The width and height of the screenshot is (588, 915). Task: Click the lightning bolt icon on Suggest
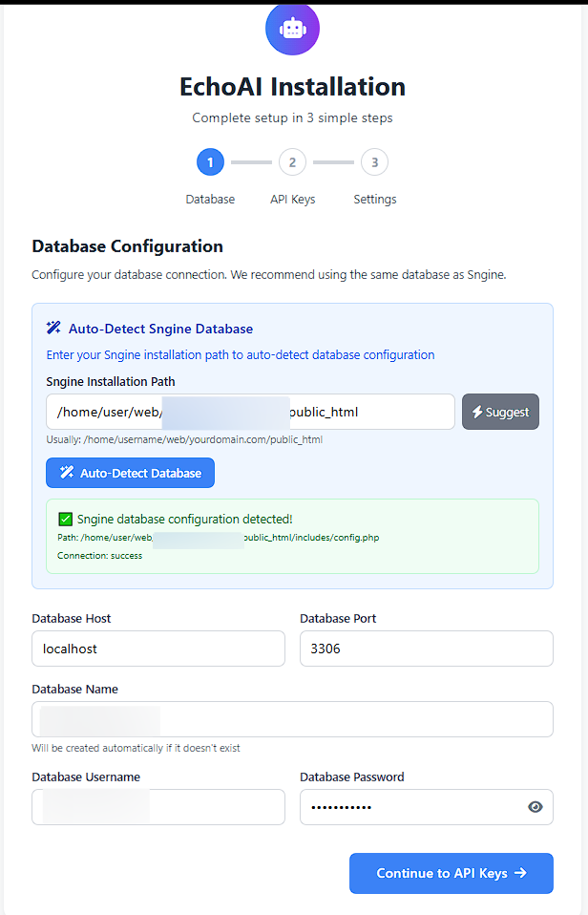point(478,413)
